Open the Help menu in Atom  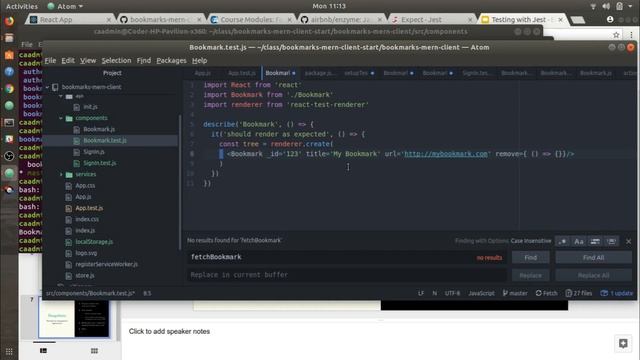point(200,60)
